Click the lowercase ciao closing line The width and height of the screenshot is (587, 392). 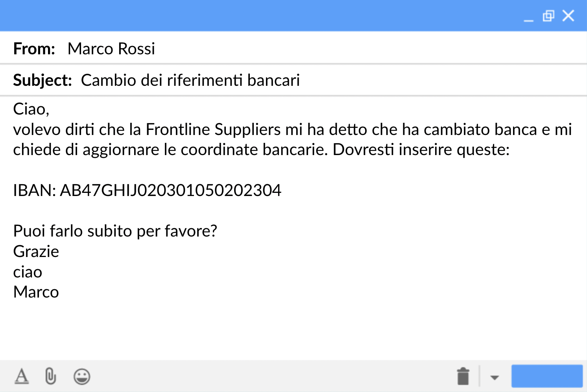(28, 272)
